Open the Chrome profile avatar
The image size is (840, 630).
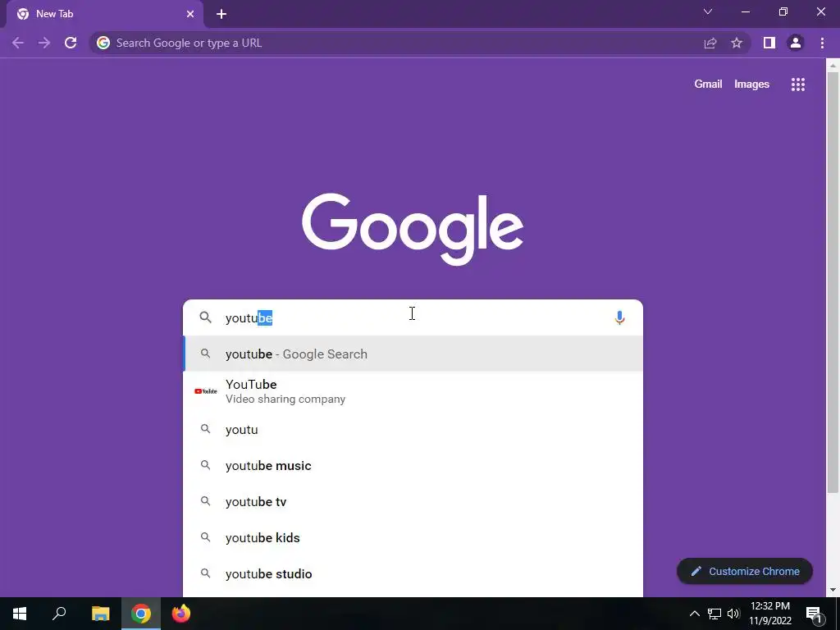tap(796, 43)
